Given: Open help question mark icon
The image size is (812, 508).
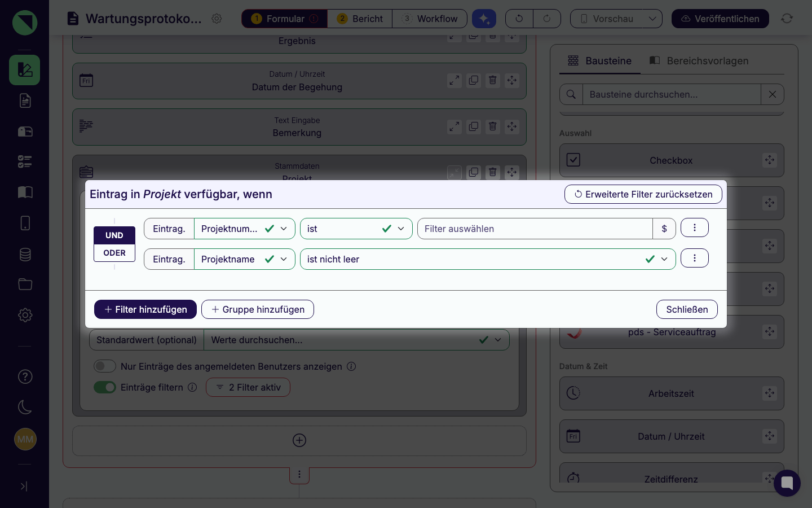Looking at the screenshot, I should coord(25,376).
